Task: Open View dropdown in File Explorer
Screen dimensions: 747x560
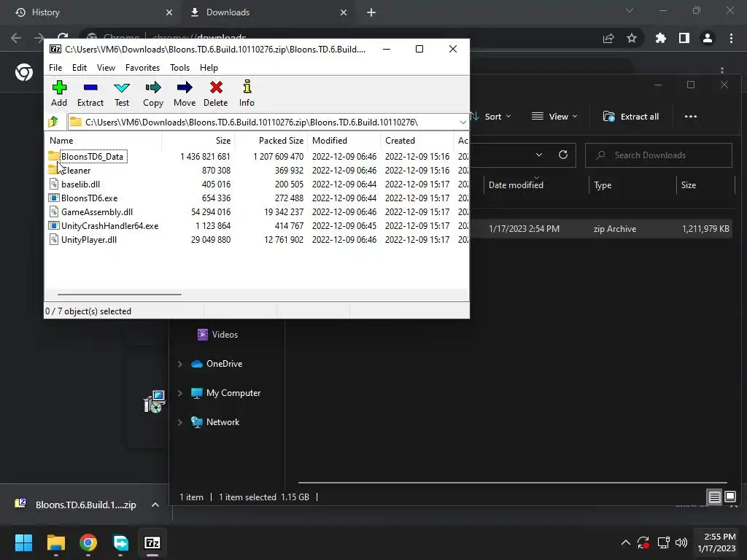Action: [554, 117]
